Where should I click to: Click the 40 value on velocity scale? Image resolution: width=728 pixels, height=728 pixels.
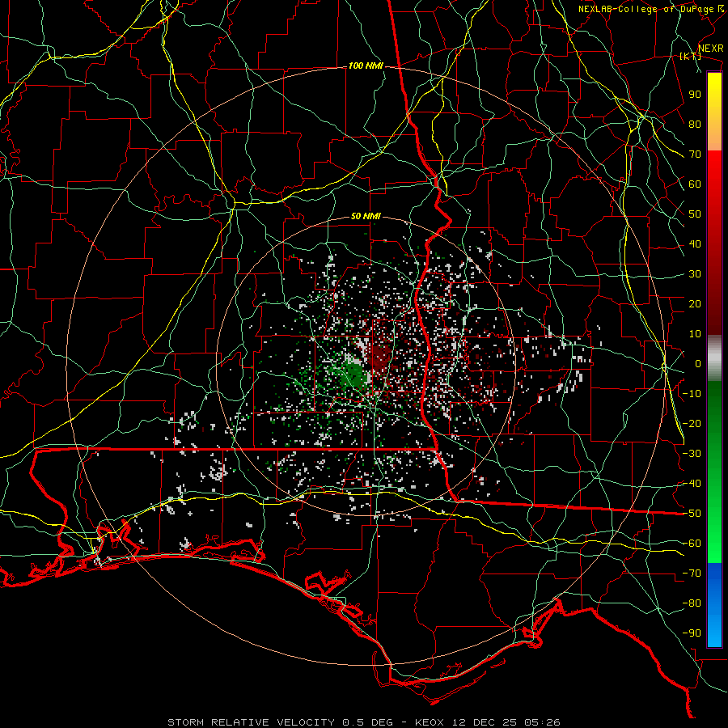coord(695,243)
